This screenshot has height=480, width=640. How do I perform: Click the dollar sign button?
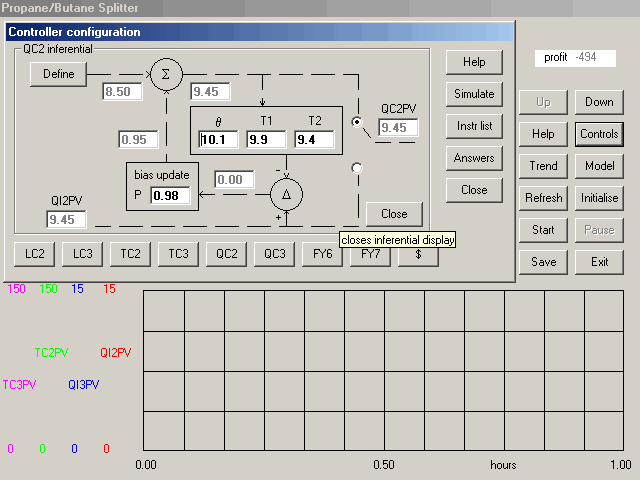point(418,254)
